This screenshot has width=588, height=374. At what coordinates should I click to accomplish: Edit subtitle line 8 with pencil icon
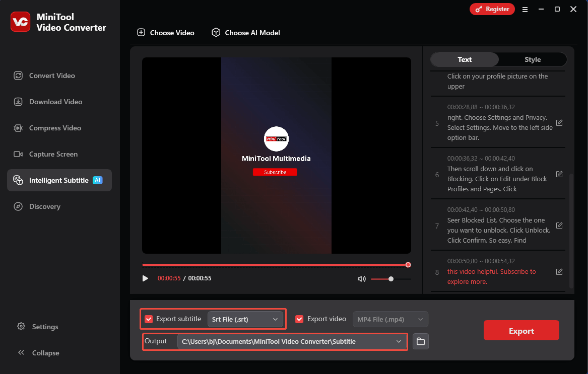559,272
